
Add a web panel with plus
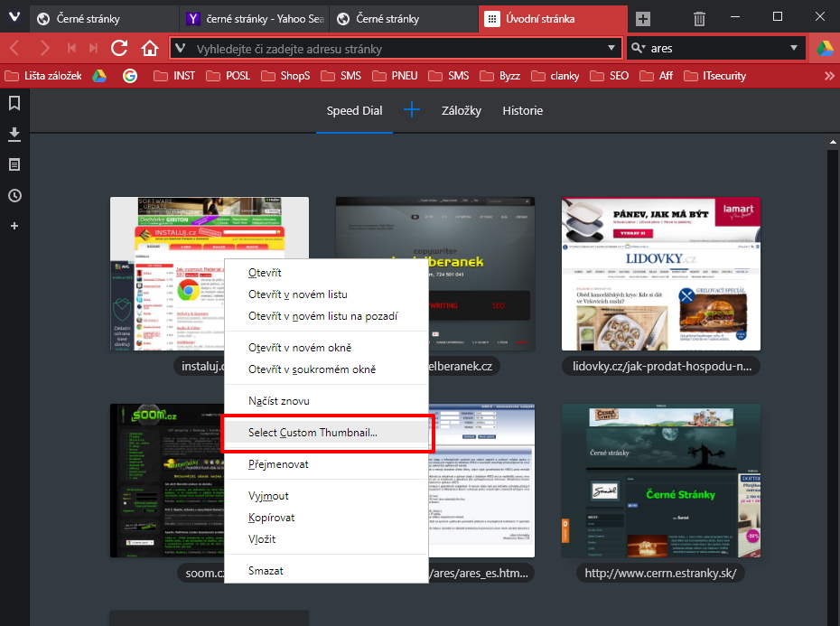(x=14, y=226)
